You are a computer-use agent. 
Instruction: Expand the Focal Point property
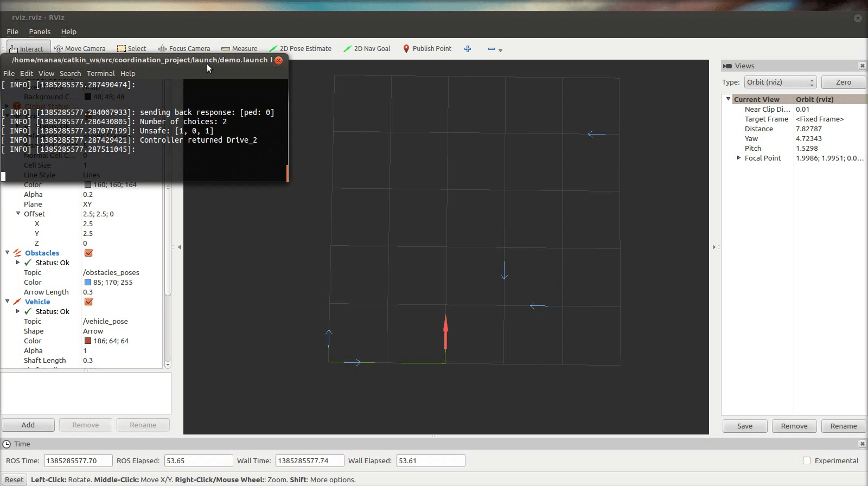pyautogui.click(x=738, y=158)
